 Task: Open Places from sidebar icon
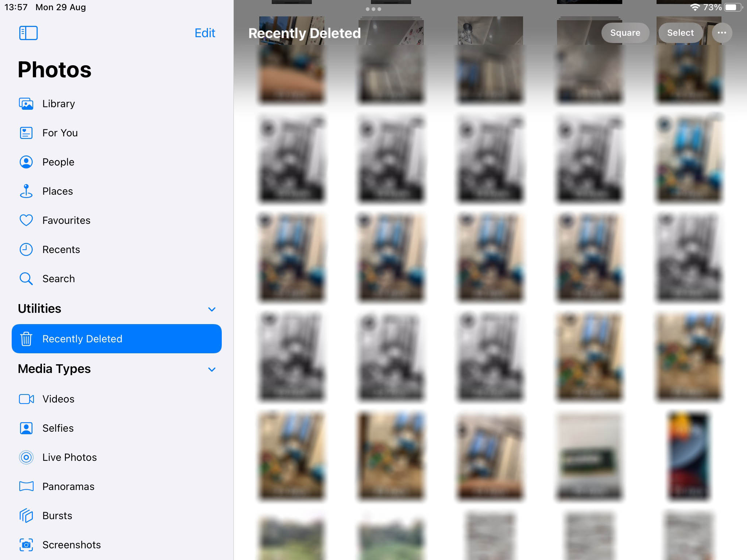point(26,191)
